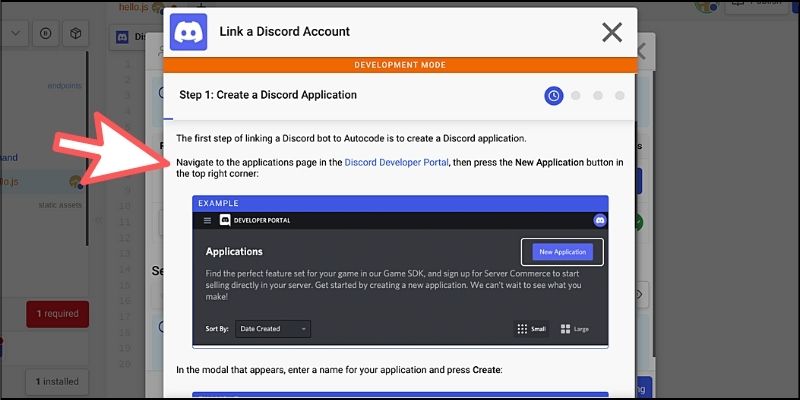Open the dropdown chevron in background toolbar
800x400 pixels.
15,34
